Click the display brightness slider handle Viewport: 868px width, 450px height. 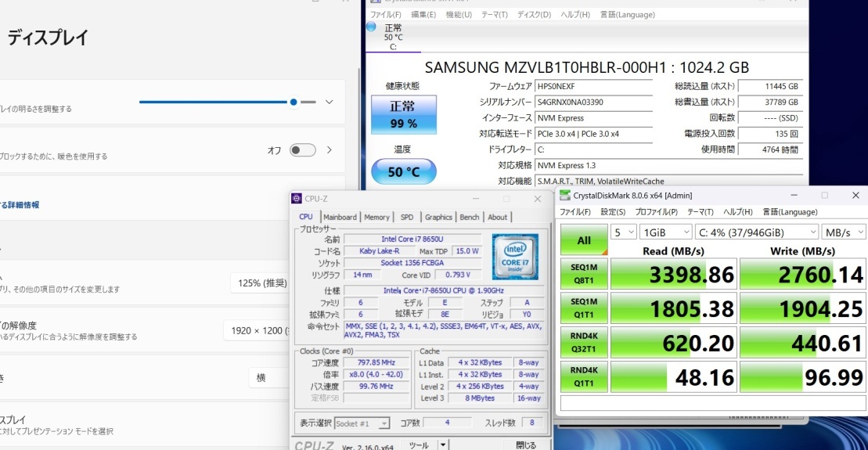point(294,102)
